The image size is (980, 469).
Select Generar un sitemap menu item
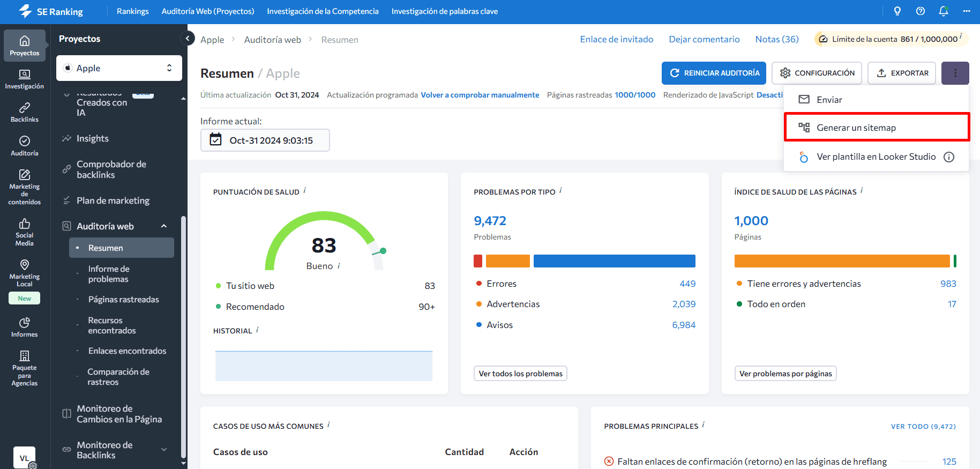pos(876,128)
